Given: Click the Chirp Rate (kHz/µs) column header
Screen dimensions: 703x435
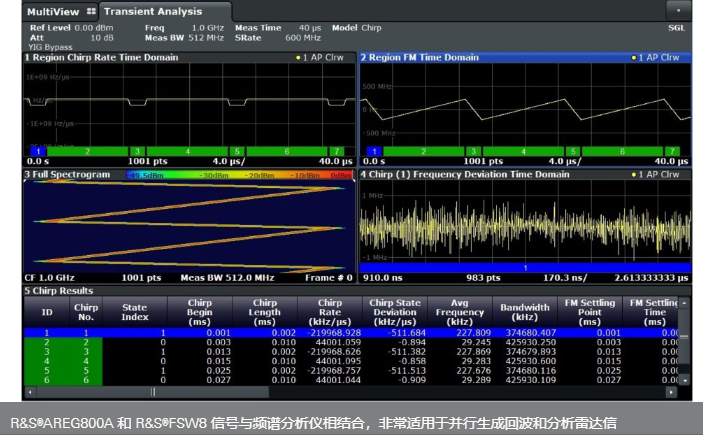Looking at the screenshot, I should coord(330,312).
